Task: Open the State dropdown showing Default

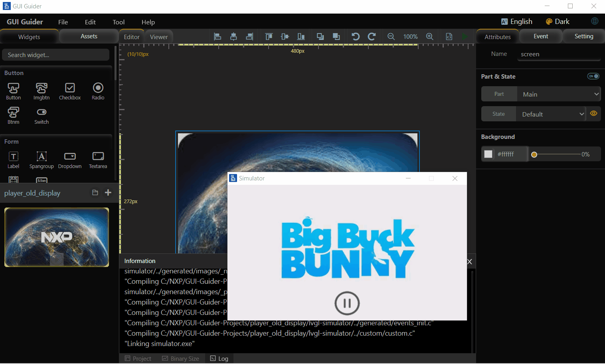Action: pos(551,114)
